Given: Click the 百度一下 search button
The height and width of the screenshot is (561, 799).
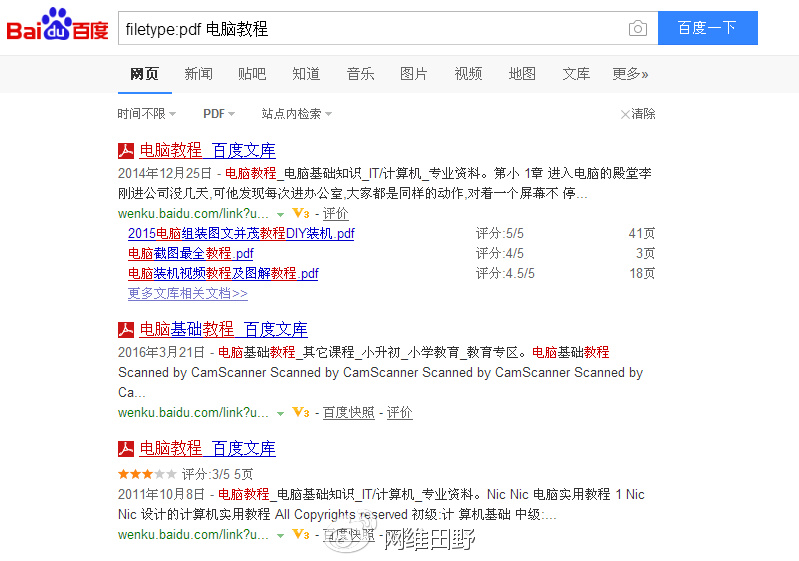Looking at the screenshot, I should click(708, 28).
